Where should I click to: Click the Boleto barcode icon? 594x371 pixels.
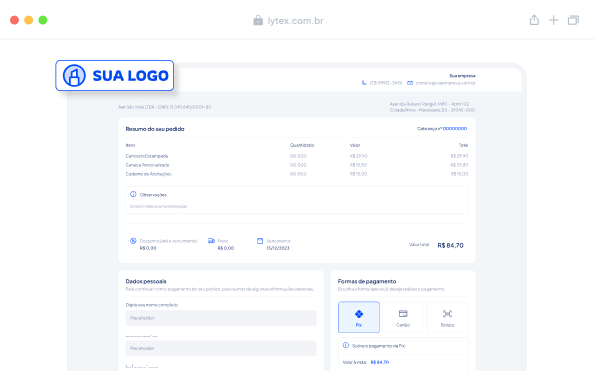[447, 313]
